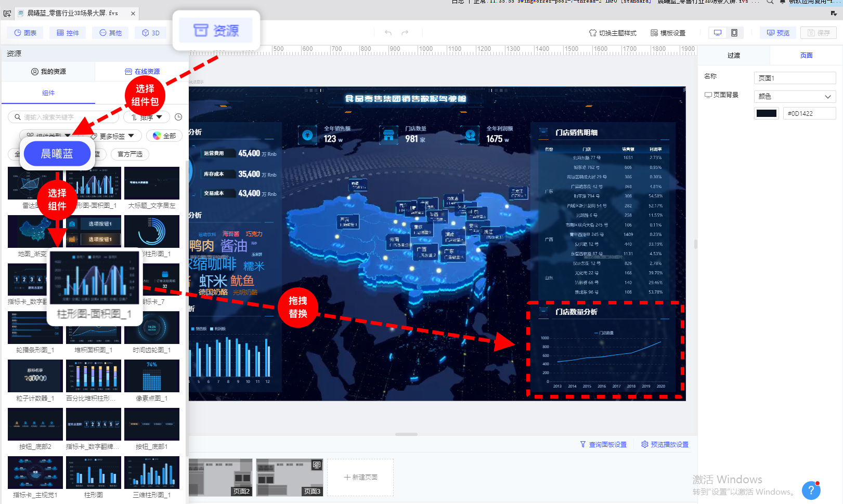Switch to mobile layout view
The width and height of the screenshot is (843, 504).
(x=734, y=33)
